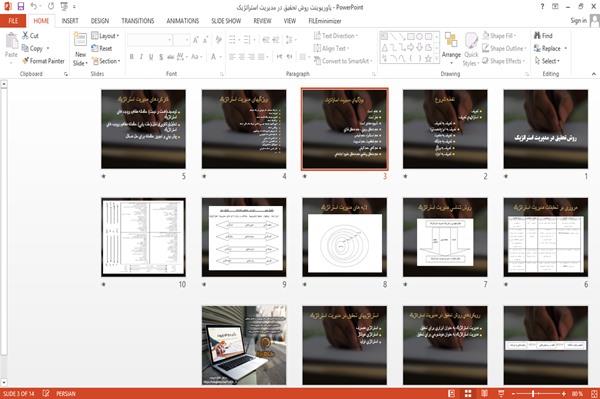Click Sign in link
The image size is (600, 399).
coord(578,21)
